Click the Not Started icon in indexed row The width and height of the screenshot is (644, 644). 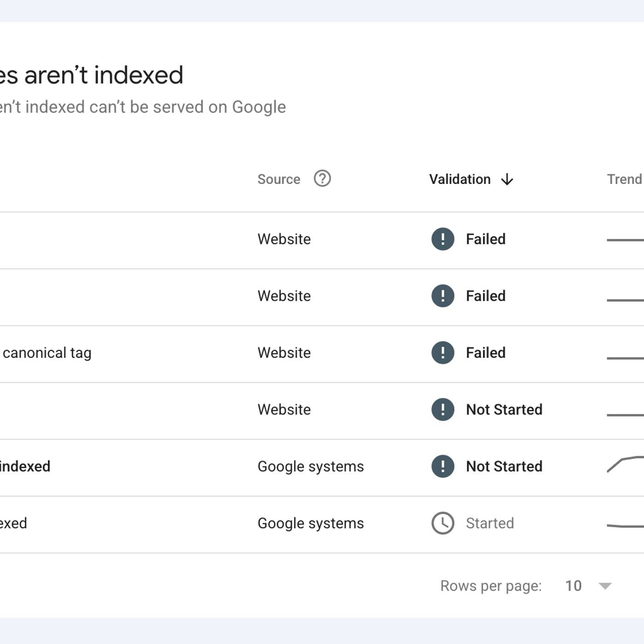pyautogui.click(x=443, y=466)
